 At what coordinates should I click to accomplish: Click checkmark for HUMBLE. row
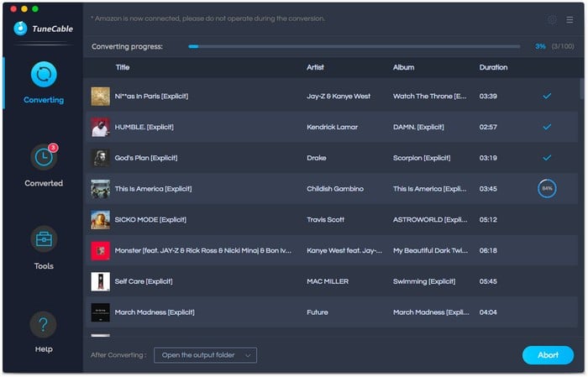pos(547,127)
